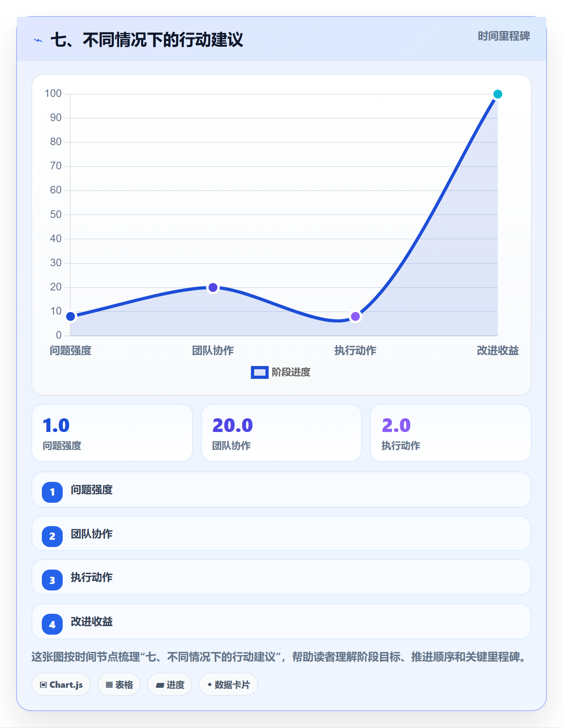The width and height of the screenshot is (563, 728).
Task: Click the 问题强度 x-axis label
Action: point(71,351)
